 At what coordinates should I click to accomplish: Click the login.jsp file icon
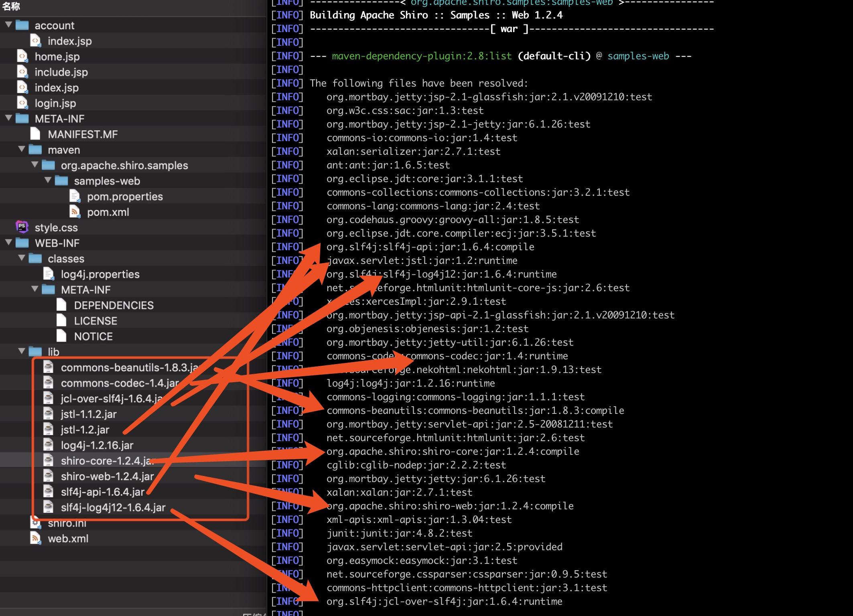[x=22, y=103]
